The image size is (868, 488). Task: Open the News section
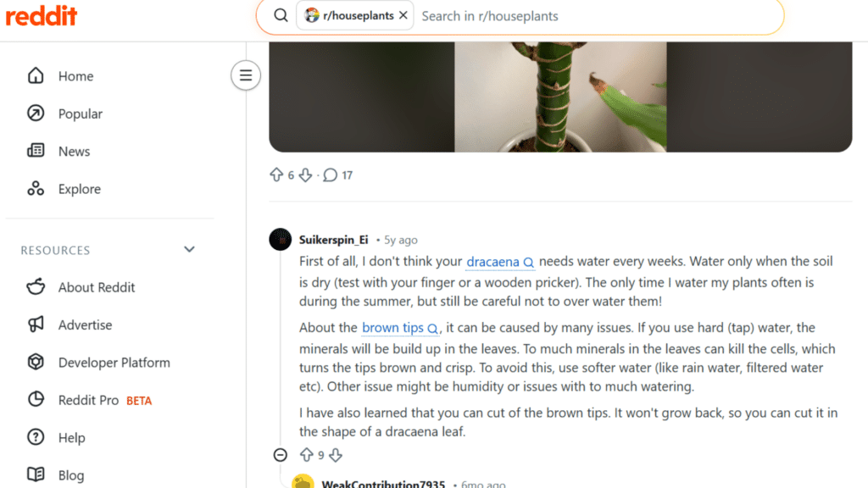click(74, 151)
